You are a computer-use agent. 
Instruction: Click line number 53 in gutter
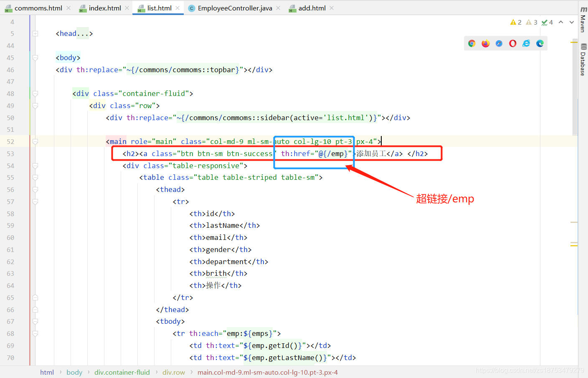click(10, 154)
